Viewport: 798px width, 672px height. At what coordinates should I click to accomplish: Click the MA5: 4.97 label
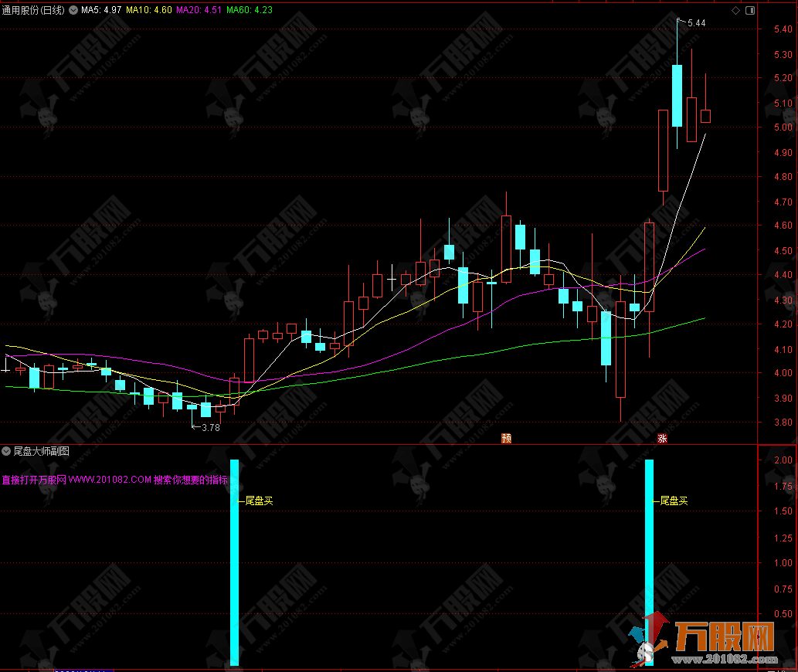101,10
